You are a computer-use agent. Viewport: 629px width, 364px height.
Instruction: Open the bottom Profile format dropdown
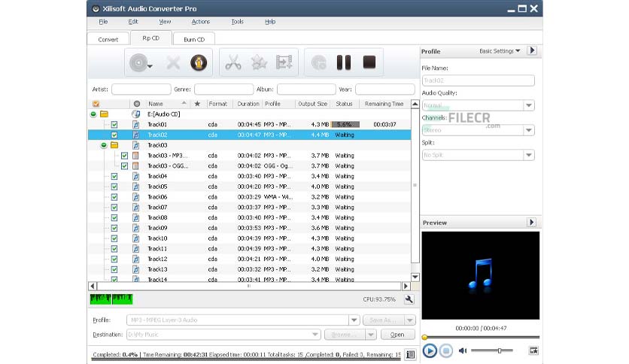pos(354,320)
